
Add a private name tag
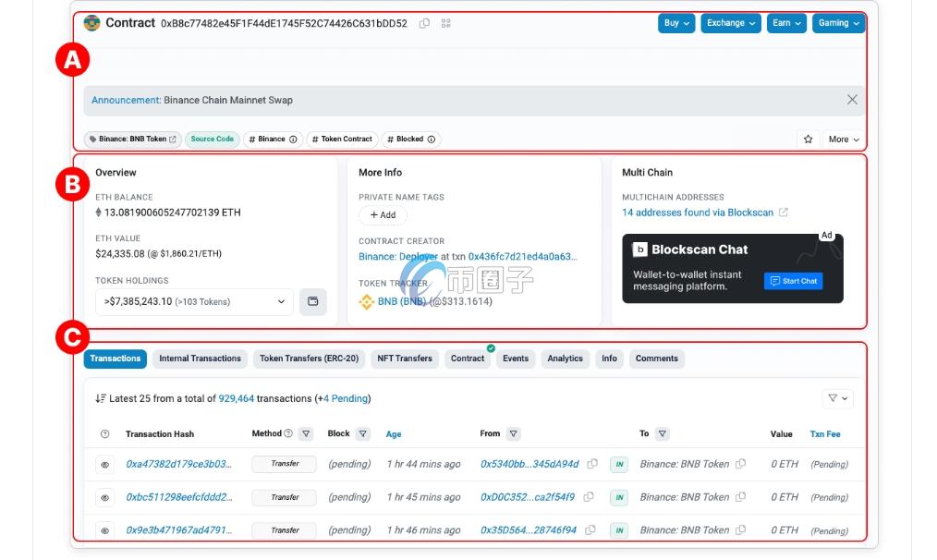[383, 215]
